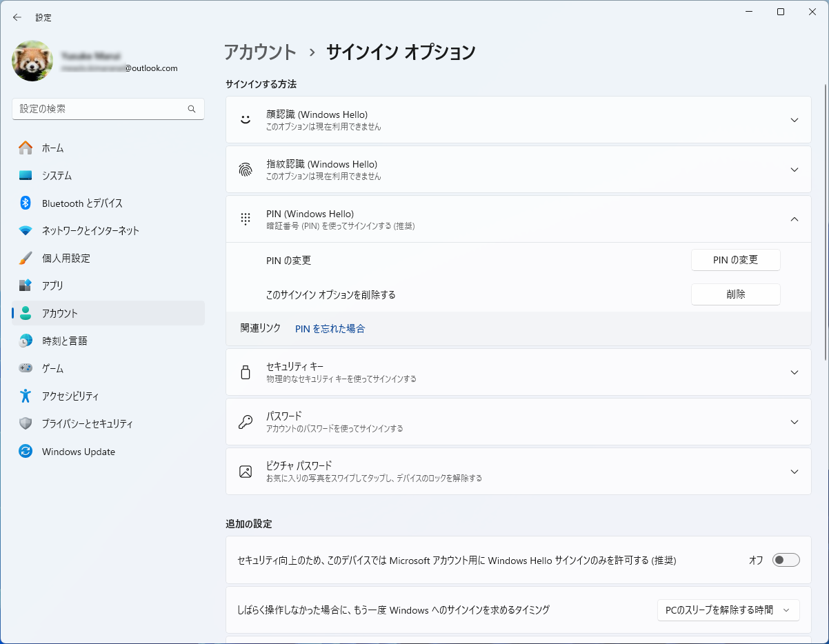The width and height of the screenshot is (829, 644).
Task: Open アクセシビリティ via its person icon
Action: click(x=26, y=396)
